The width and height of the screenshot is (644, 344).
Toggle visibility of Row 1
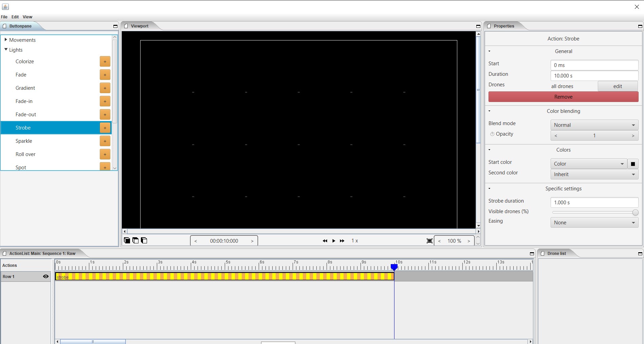[46, 276]
